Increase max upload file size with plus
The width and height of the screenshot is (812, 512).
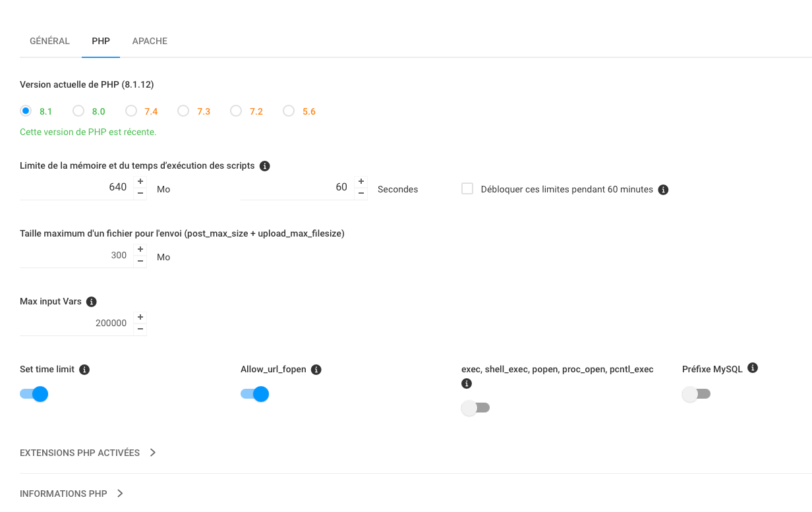coord(140,249)
